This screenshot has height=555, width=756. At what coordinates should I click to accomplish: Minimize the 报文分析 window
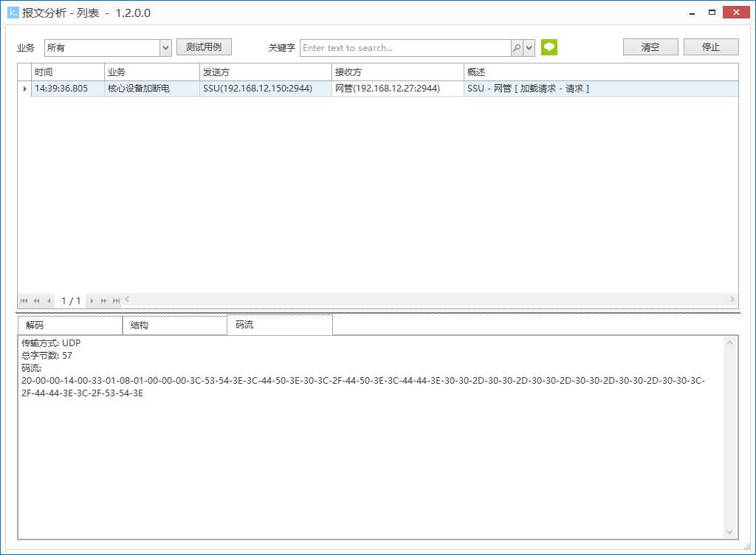[x=693, y=13]
